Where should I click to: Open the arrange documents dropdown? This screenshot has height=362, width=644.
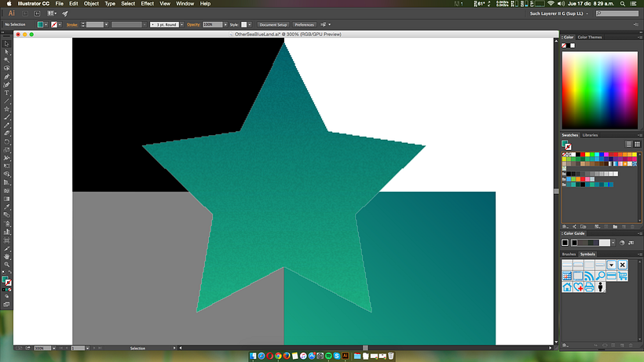point(52,13)
